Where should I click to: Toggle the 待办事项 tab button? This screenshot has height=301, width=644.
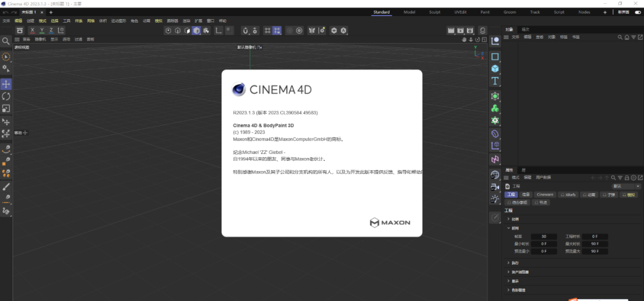tap(517, 203)
